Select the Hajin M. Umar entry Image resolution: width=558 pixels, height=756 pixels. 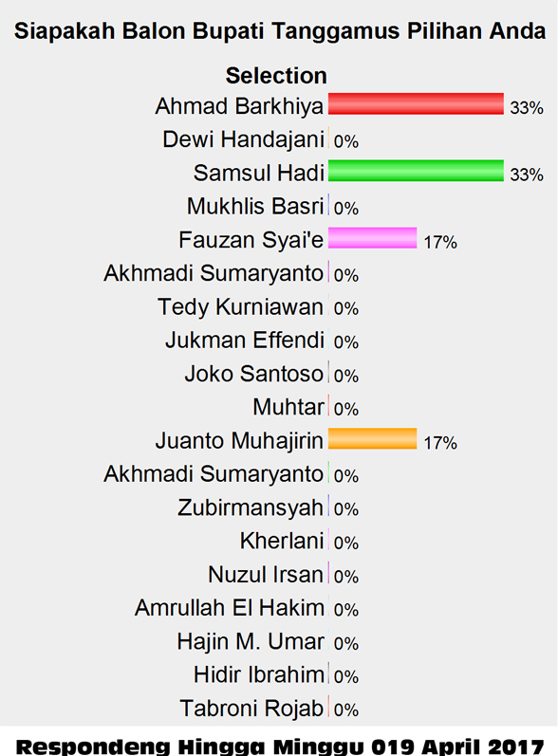(251, 642)
